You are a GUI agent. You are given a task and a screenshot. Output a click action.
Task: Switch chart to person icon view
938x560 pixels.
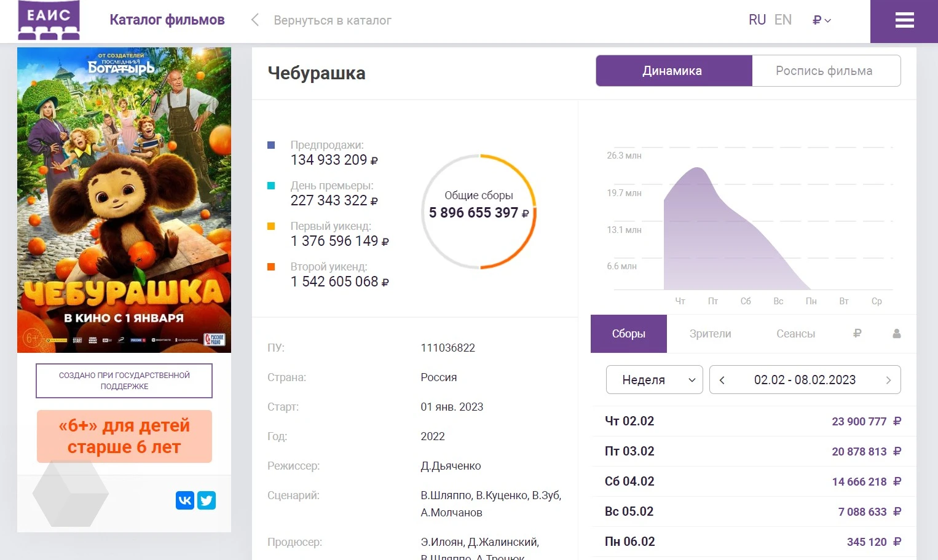click(896, 334)
